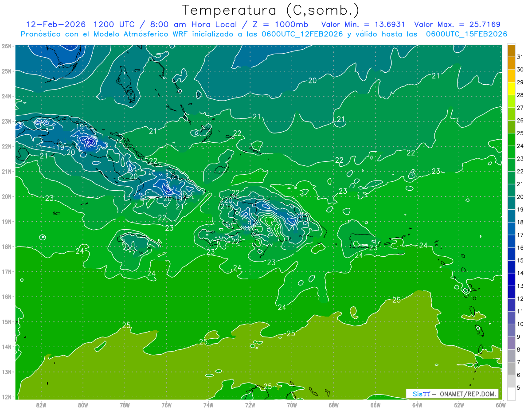The height and width of the screenshot is (411, 532).
Task: Click the 64W longitude axis label
Action: 417,404
